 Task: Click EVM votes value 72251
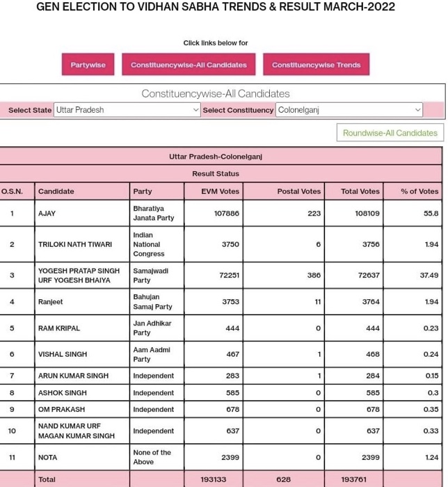(229, 276)
